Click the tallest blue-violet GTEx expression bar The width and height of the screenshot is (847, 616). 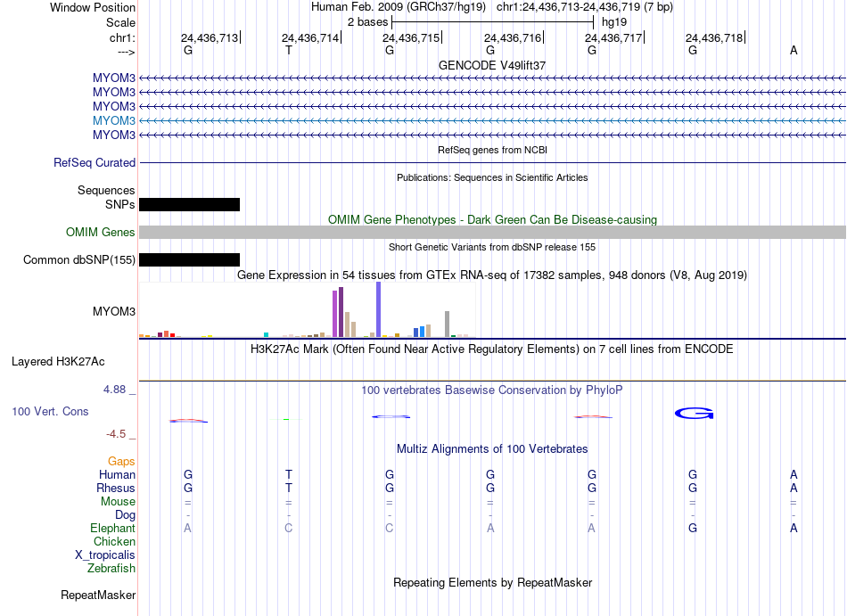point(379,309)
